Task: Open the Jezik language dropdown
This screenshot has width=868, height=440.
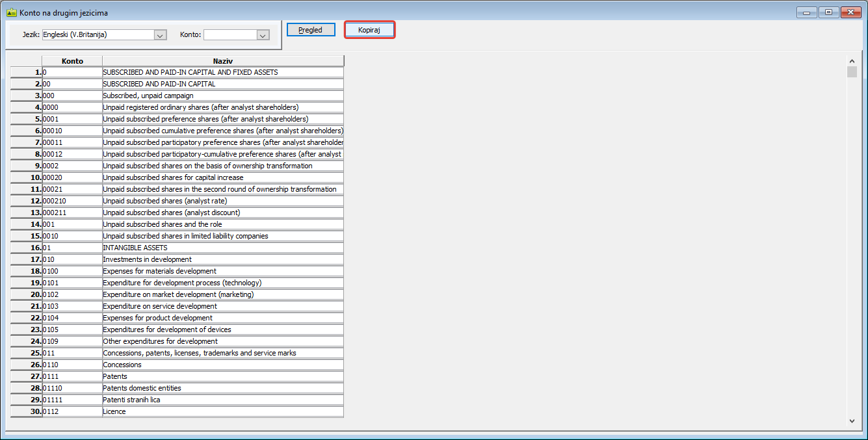Action: tap(160, 35)
